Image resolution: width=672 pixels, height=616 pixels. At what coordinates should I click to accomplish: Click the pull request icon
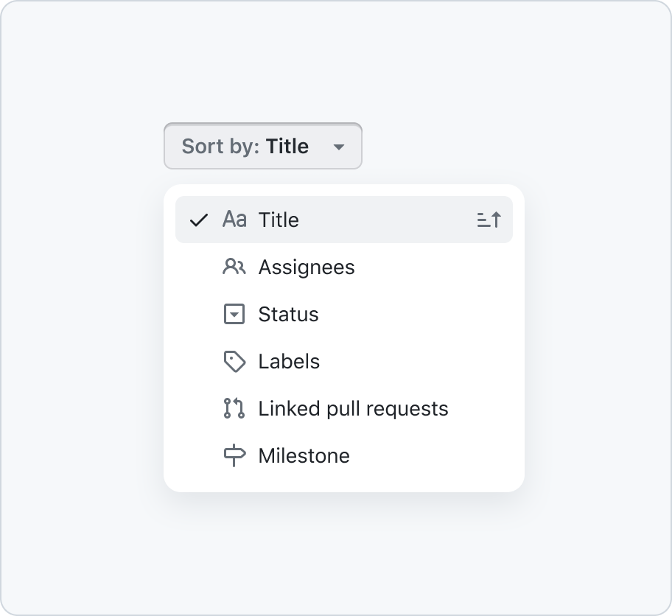(x=234, y=408)
